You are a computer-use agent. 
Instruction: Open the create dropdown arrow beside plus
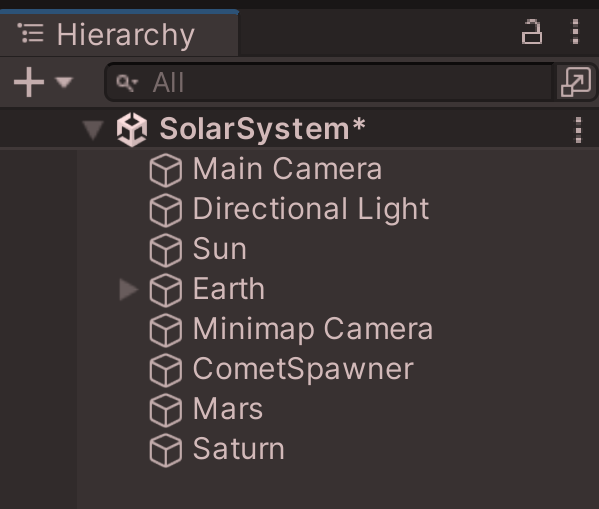[63, 82]
